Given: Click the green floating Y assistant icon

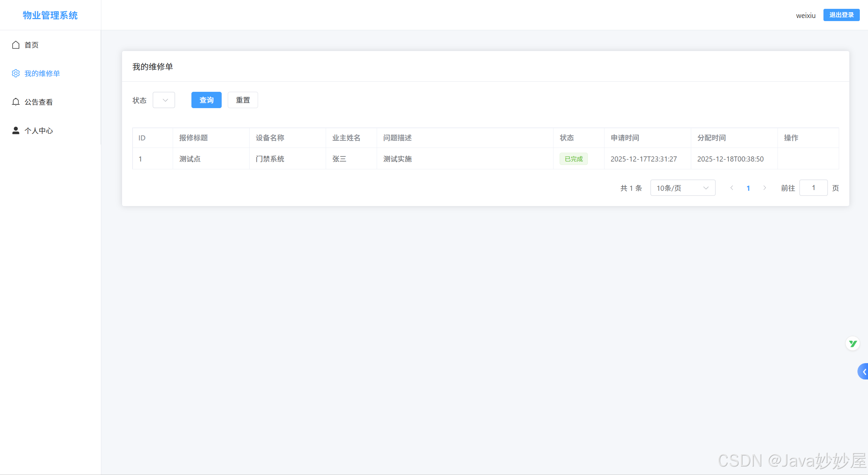Looking at the screenshot, I should (852, 343).
